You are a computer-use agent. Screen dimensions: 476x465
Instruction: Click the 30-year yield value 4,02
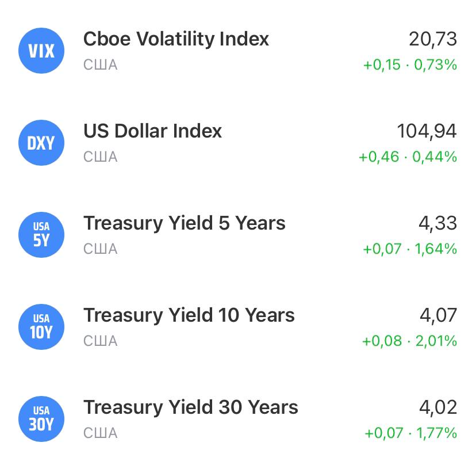click(x=437, y=407)
